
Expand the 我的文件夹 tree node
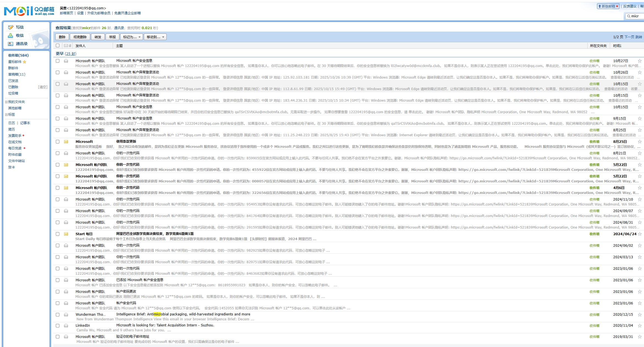(x=6, y=102)
